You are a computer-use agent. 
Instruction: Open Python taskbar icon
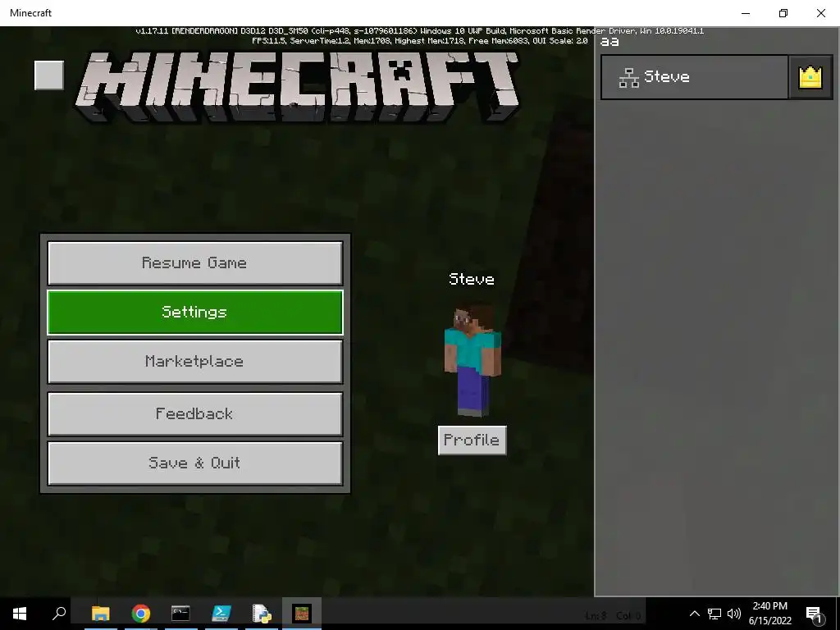pos(262,614)
